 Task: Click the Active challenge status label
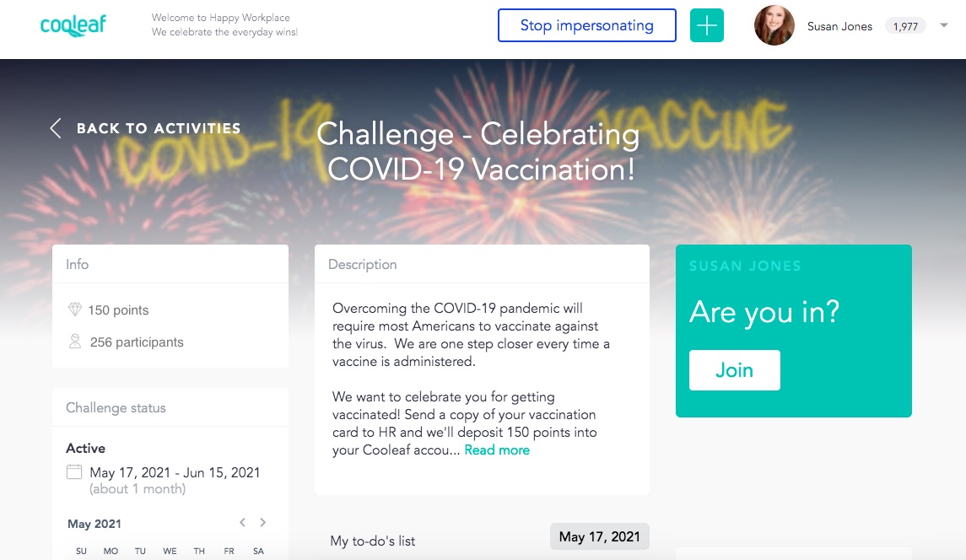click(85, 448)
